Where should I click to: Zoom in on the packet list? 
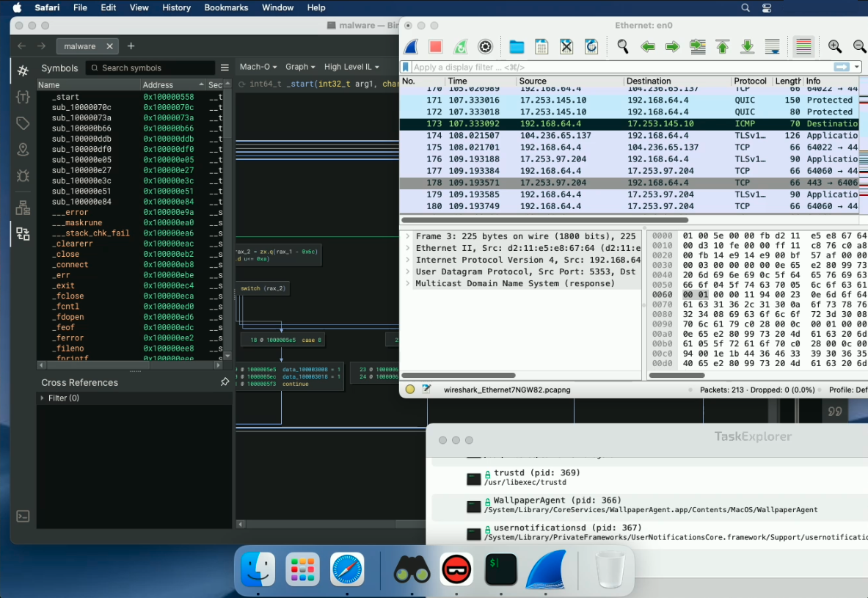point(836,46)
